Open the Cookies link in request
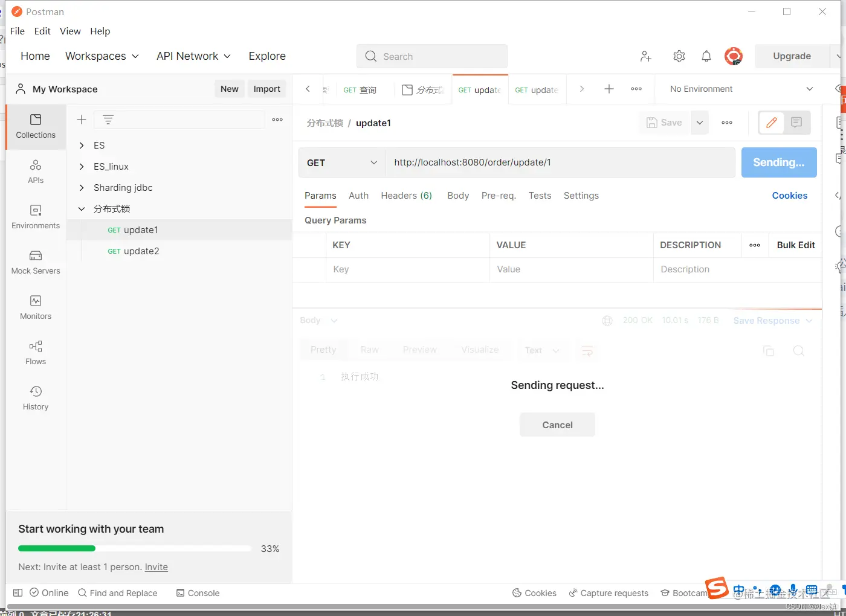The height and width of the screenshot is (616, 846). pos(790,196)
